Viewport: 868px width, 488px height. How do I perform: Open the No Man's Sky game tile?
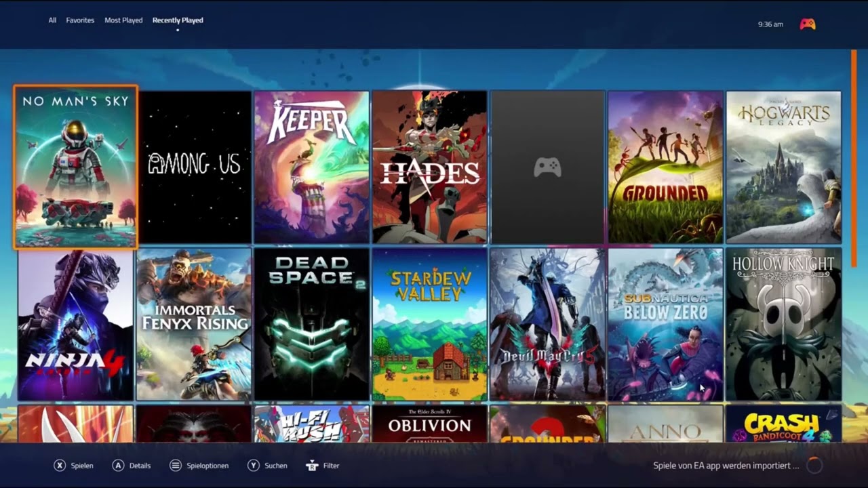tap(76, 167)
